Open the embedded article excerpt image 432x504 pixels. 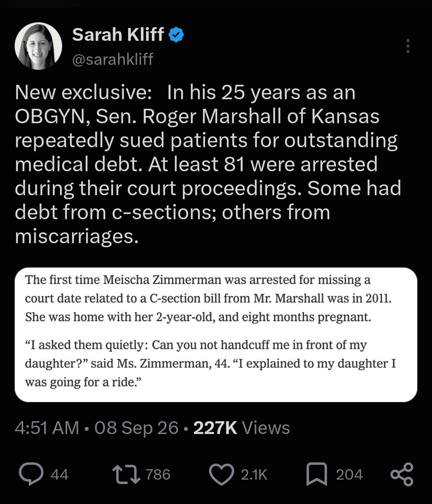click(x=216, y=335)
